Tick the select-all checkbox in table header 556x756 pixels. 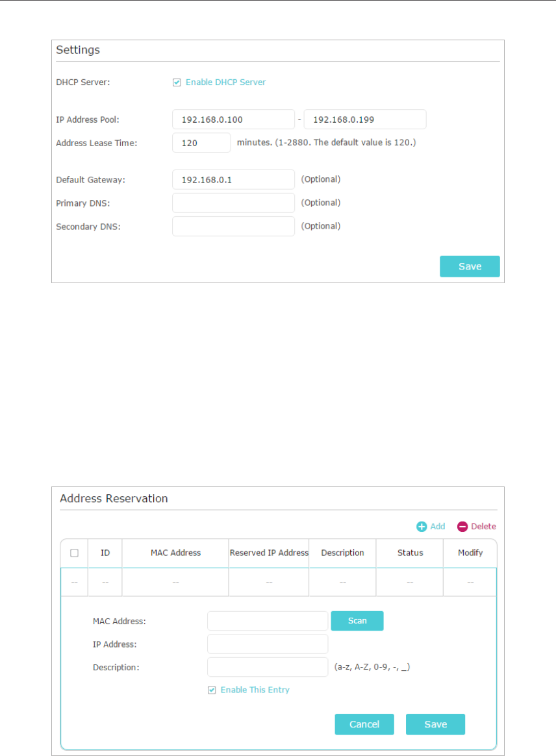74,553
